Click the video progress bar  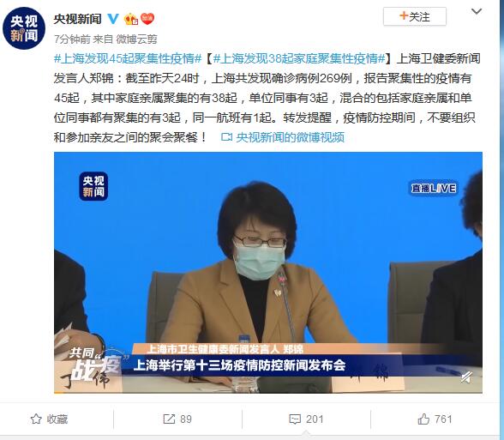268,392
